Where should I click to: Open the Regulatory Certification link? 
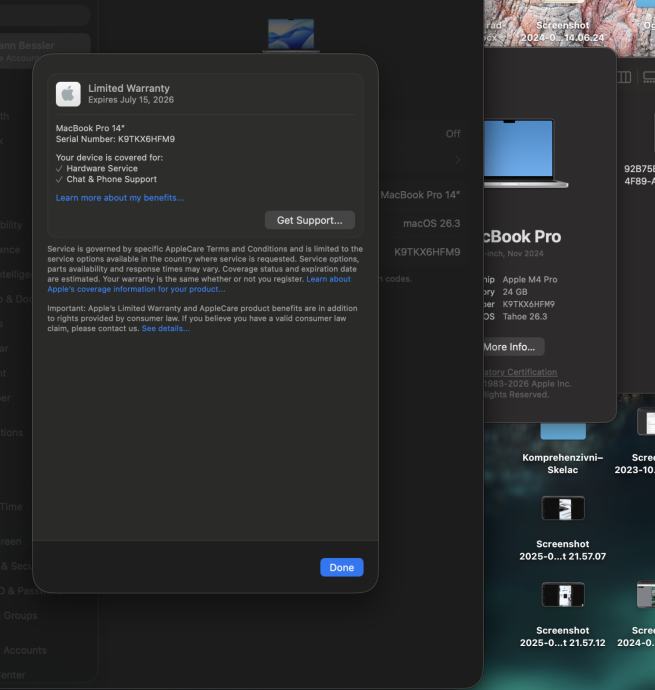click(519, 372)
